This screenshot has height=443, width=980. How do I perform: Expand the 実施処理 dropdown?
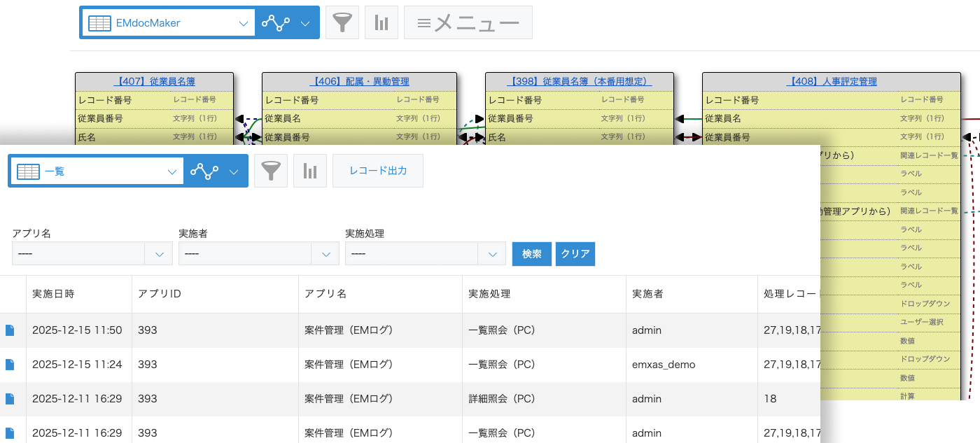(425, 253)
